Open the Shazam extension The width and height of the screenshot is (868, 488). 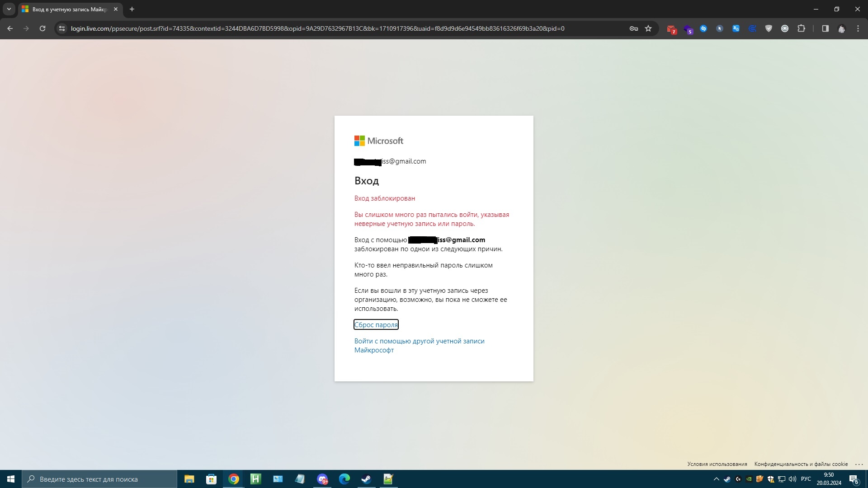tap(703, 28)
